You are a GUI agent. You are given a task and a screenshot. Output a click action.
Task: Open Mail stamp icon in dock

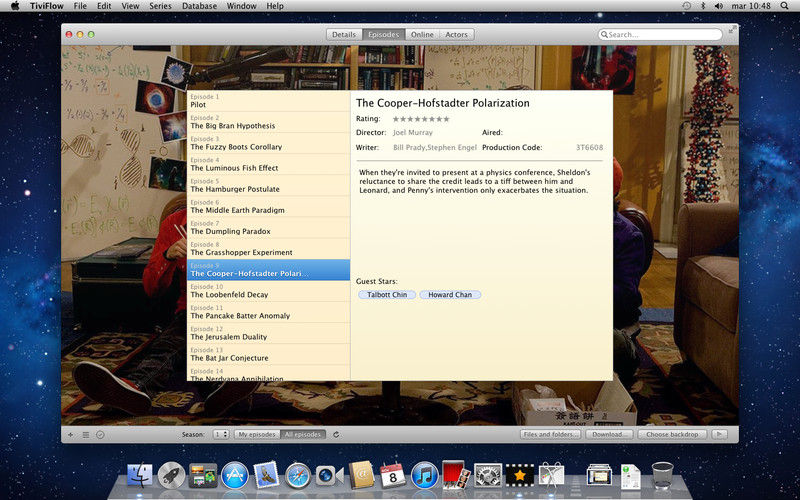(266, 474)
